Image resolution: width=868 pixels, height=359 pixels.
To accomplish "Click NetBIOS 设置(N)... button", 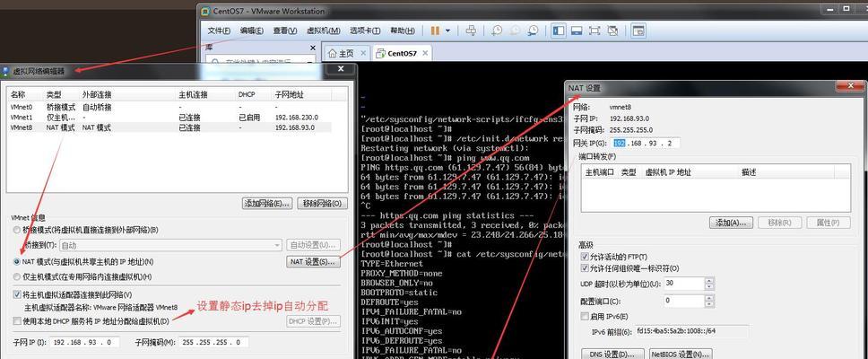I will [681, 354].
